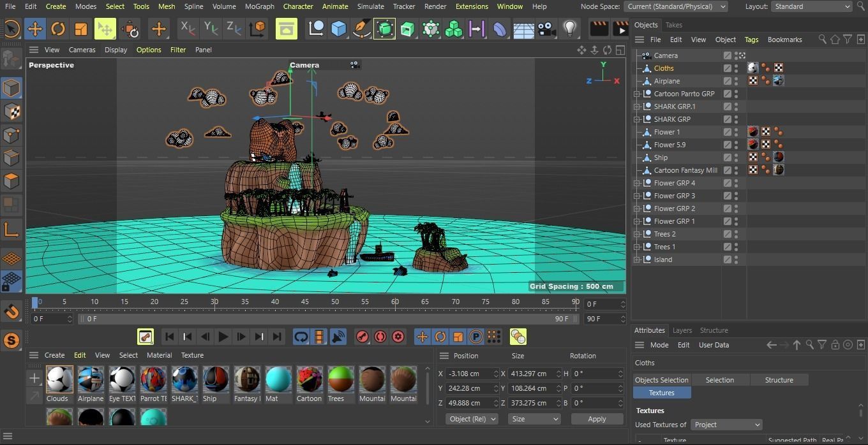Viewport: 868px width, 445px height.
Task: Toggle the workplane grid lock icon
Action: coord(11,281)
